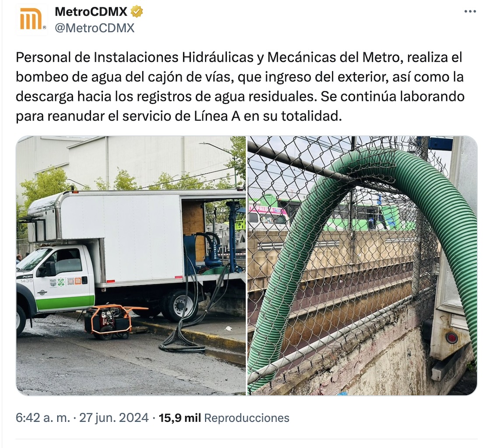The width and height of the screenshot is (490, 448).
Task: Click the first line starting Personal de Instalaciones
Action: 239,57
